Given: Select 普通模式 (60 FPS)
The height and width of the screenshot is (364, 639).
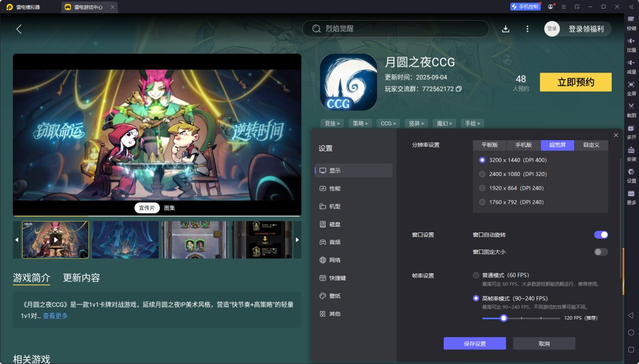Looking at the screenshot, I should [x=476, y=275].
